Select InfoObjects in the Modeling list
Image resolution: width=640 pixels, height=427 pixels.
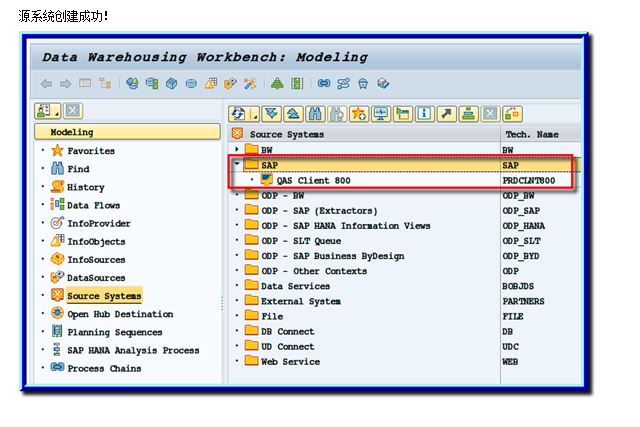pos(96,241)
